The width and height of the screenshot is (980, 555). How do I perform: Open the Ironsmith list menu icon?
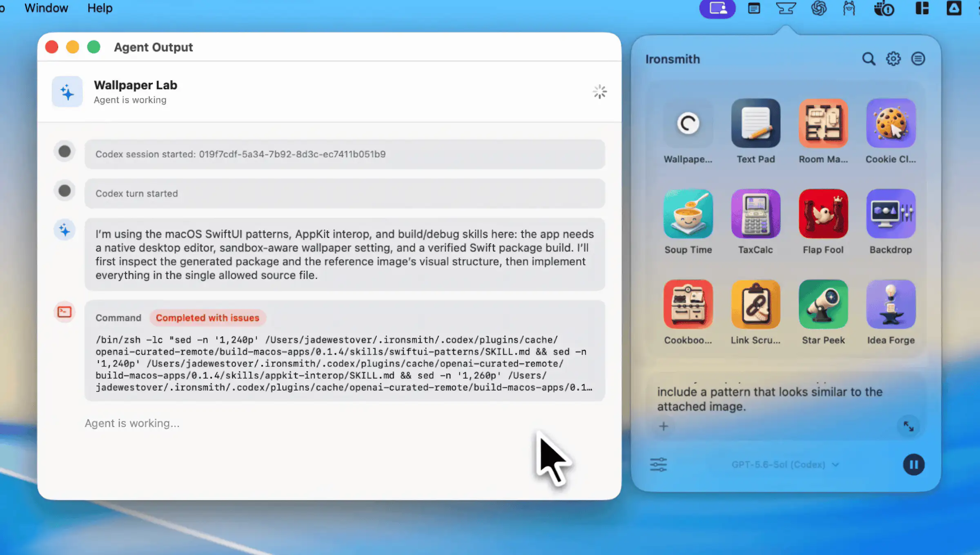click(918, 59)
